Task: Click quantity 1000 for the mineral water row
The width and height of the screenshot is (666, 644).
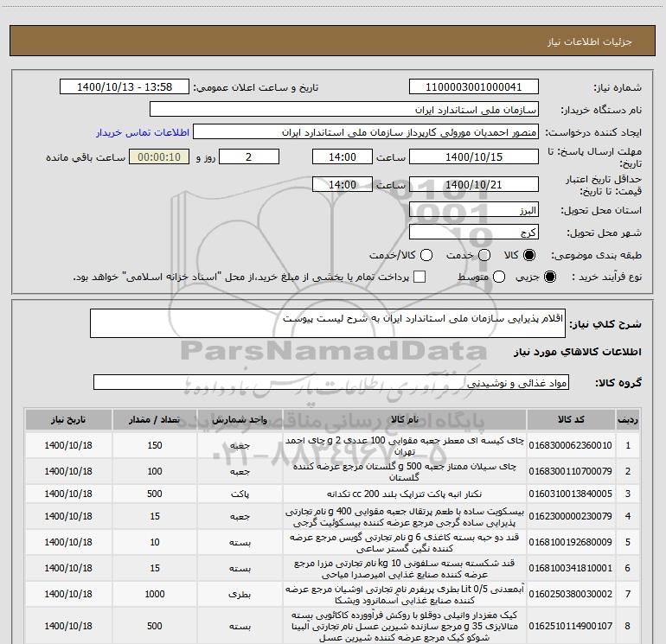Action: [155, 594]
